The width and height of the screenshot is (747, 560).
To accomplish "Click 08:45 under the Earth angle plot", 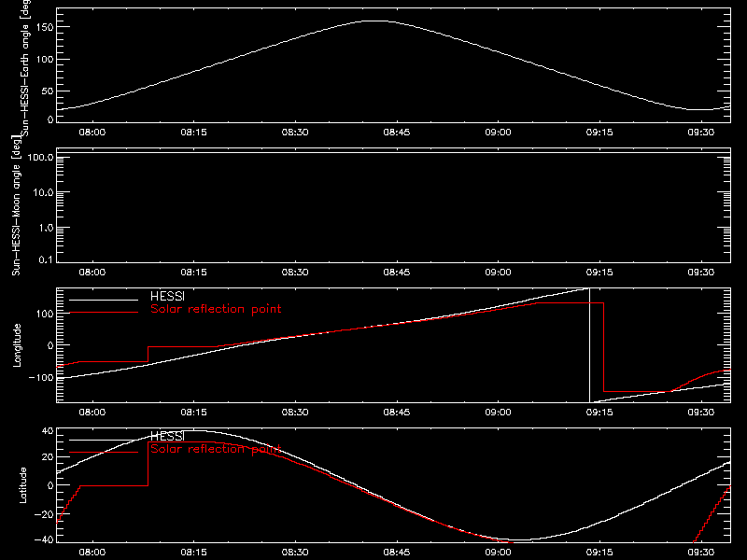I will [x=396, y=133].
